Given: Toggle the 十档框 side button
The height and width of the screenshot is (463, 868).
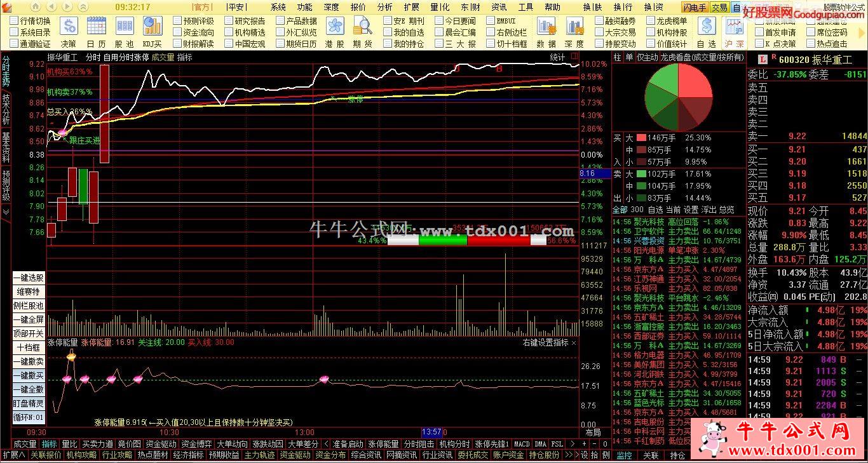Looking at the screenshot, I should (x=29, y=347).
